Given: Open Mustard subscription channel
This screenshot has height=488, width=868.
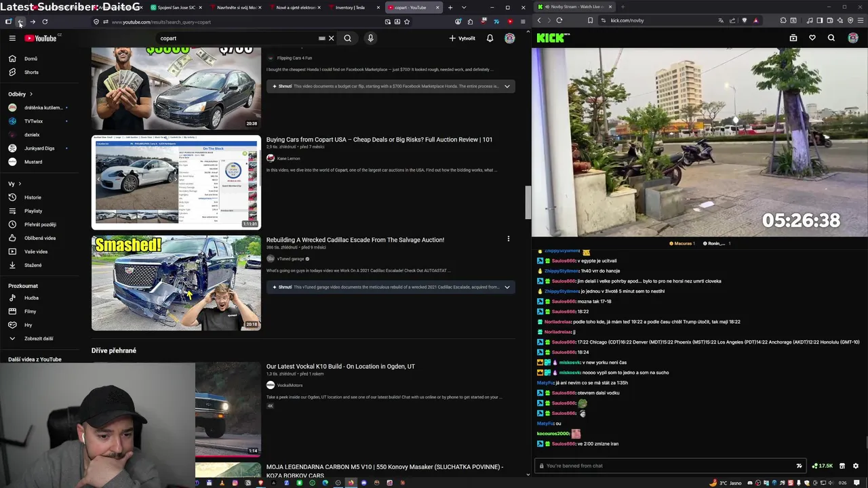Looking at the screenshot, I should coord(39,161).
